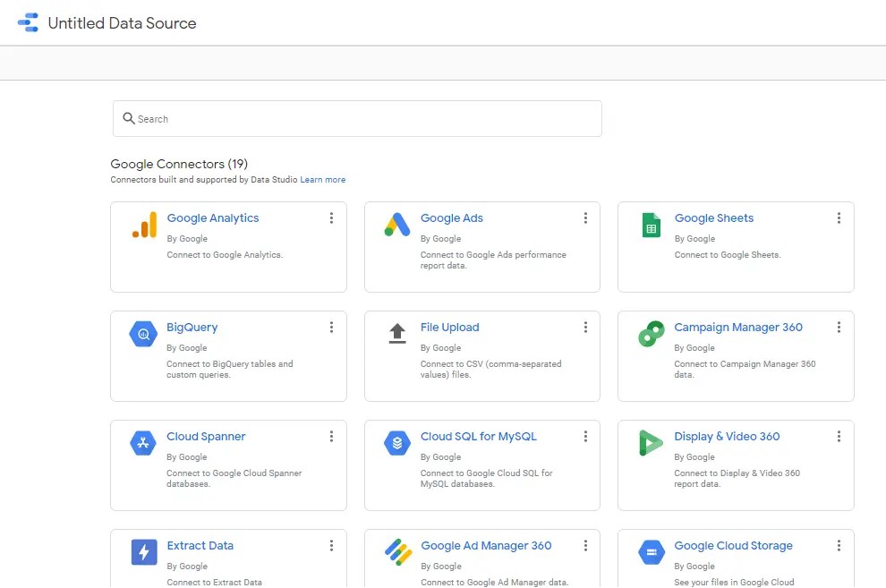Click the BigQuery hexagon icon
The height and width of the screenshot is (588, 886).
coord(143,334)
